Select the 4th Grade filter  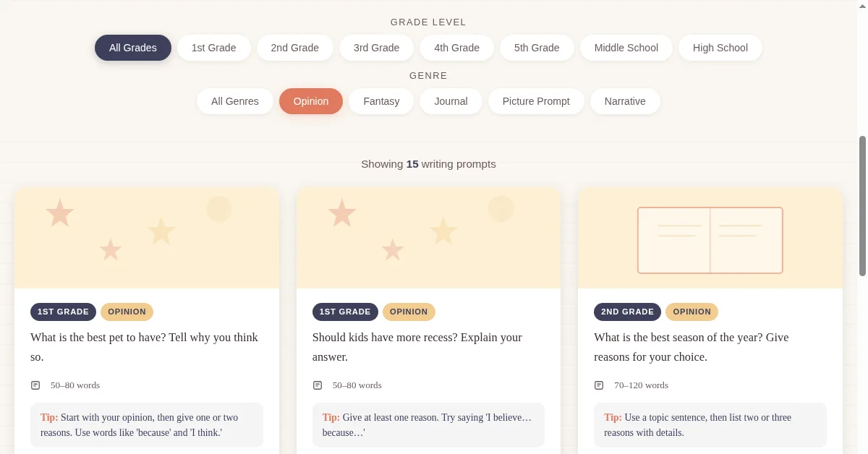click(456, 48)
